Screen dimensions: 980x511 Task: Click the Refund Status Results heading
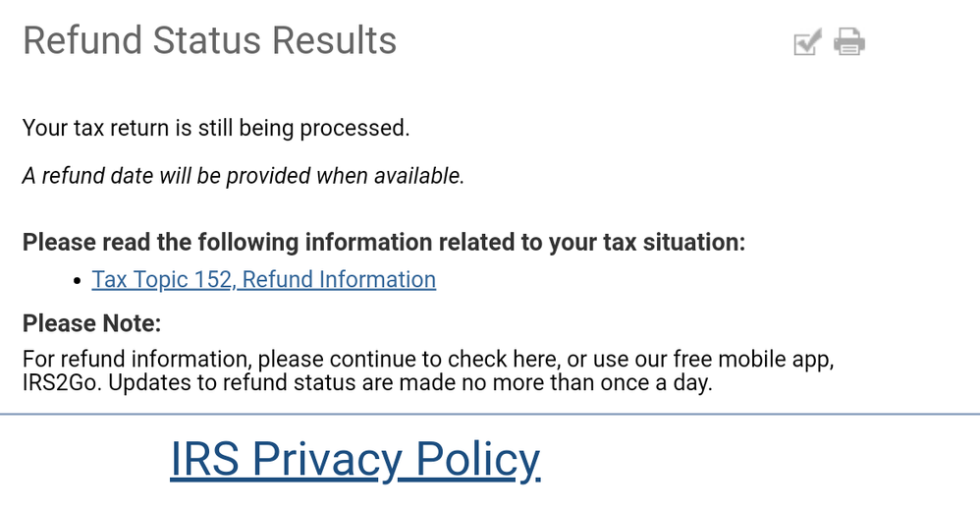pyautogui.click(x=209, y=41)
